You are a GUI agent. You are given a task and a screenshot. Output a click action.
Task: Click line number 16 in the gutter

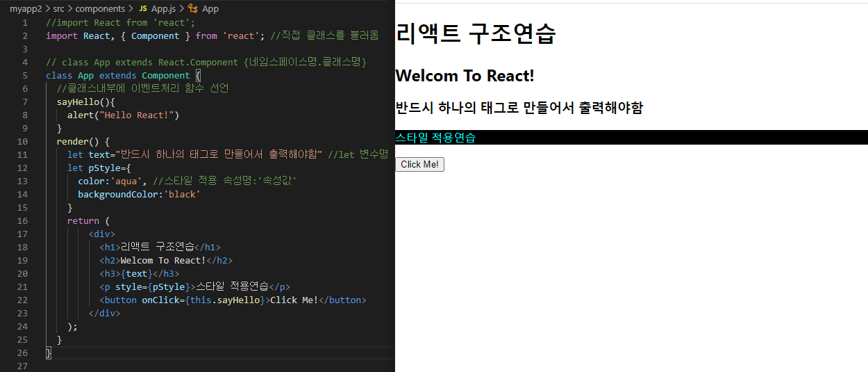tap(22, 220)
